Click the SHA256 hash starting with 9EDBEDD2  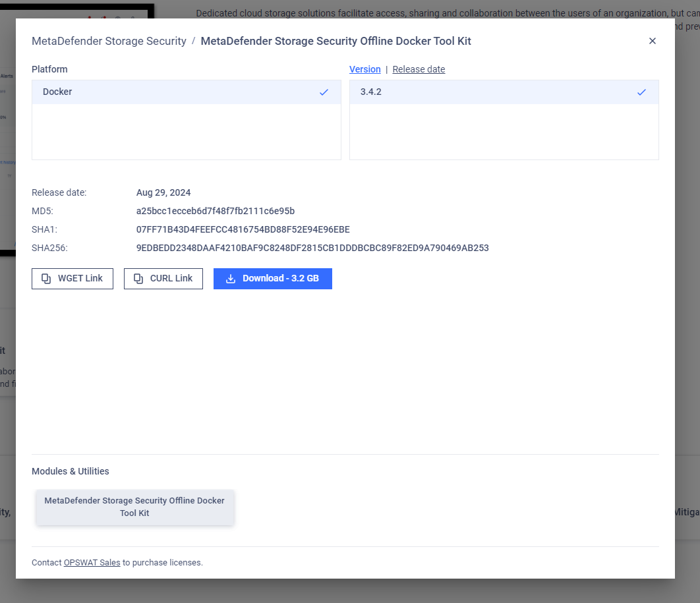[312, 248]
